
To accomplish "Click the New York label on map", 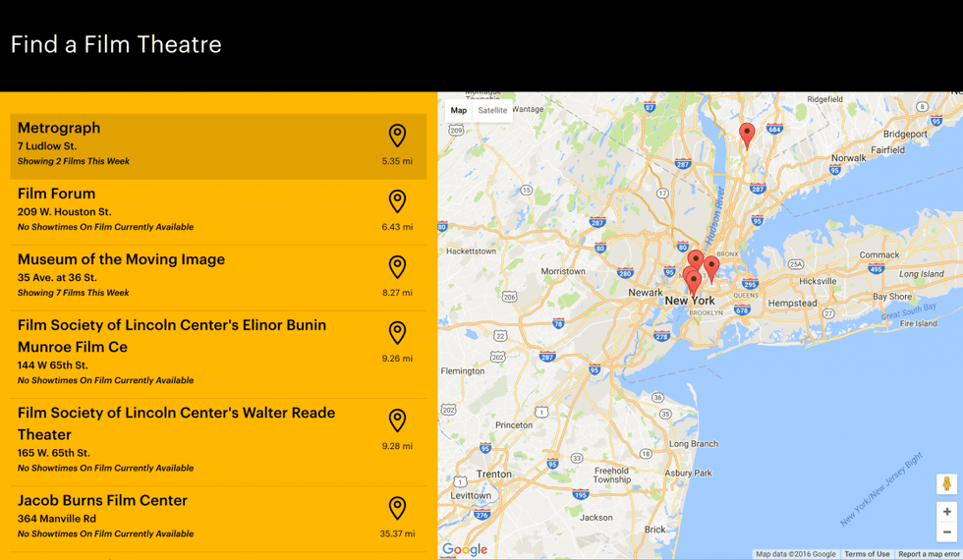I will 690,301.
